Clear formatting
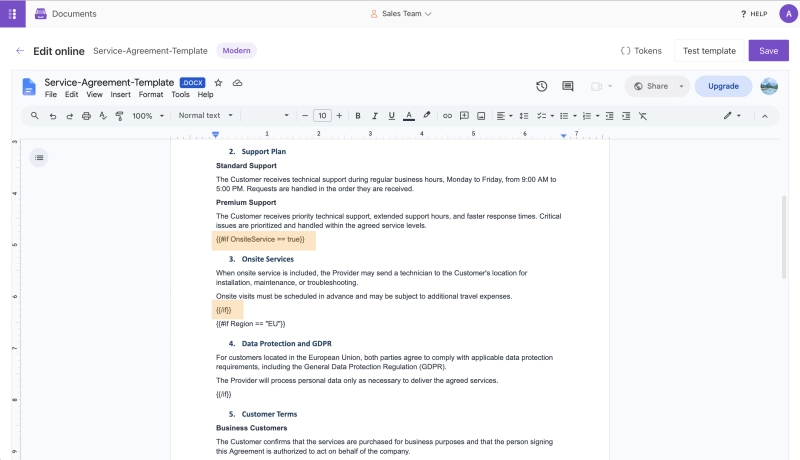Viewport: 800px width, 460px height. click(x=643, y=116)
